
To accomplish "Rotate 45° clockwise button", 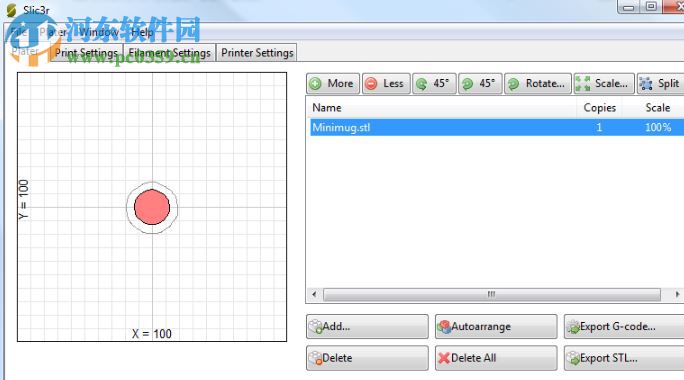I will [x=480, y=83].
